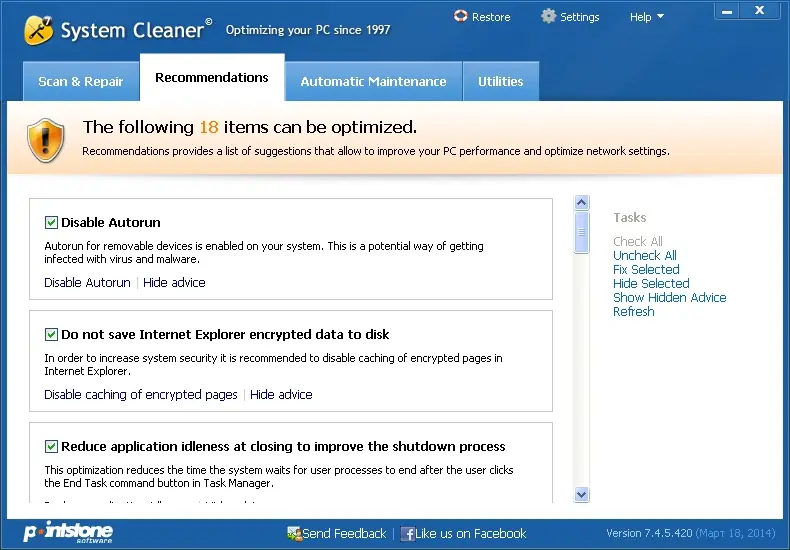
Task: Toggle Do not save Internet Explorer encrypted data checkbox
Action: (x=51, y=334)
